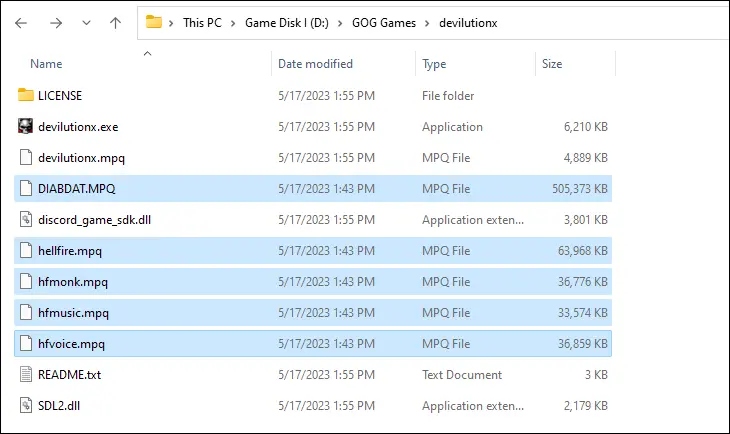Screen dimensions: 730x434
Task: Click the hfmusic.mpq file icon
Action: pos(26,312)
